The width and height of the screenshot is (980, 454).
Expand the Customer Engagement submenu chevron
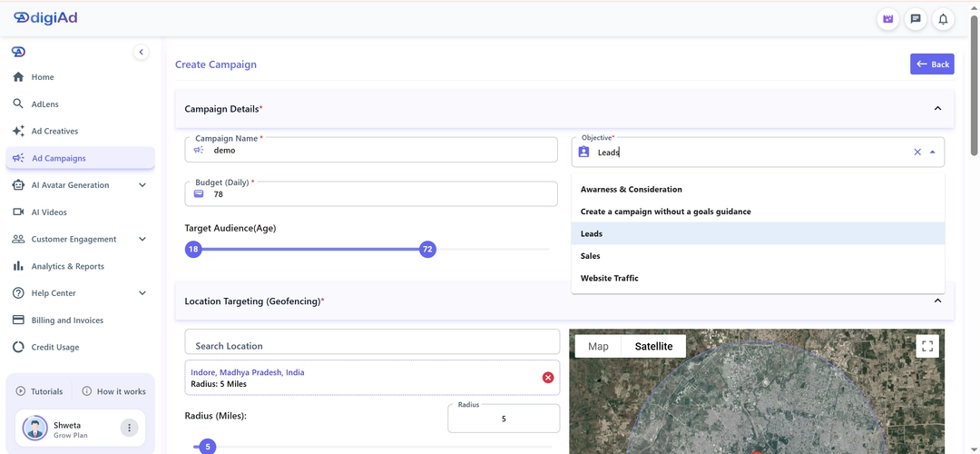pyautogui.click(x=142, y=239)
